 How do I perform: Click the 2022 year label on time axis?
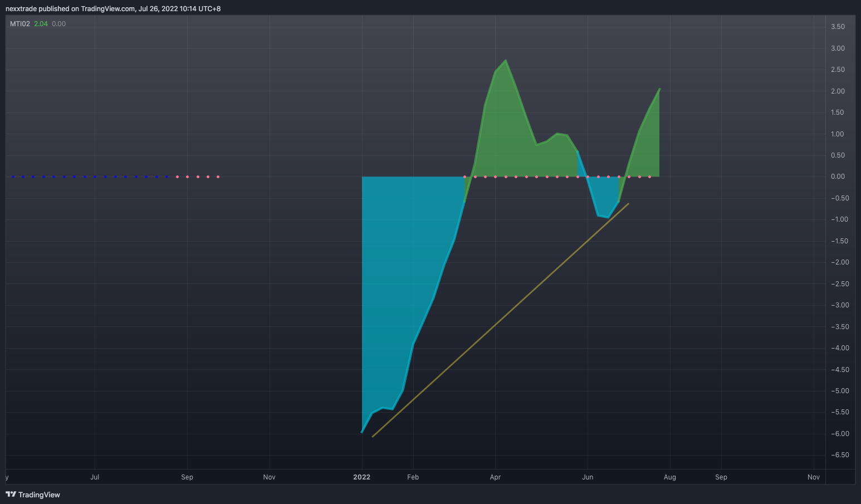coord(362,477)
